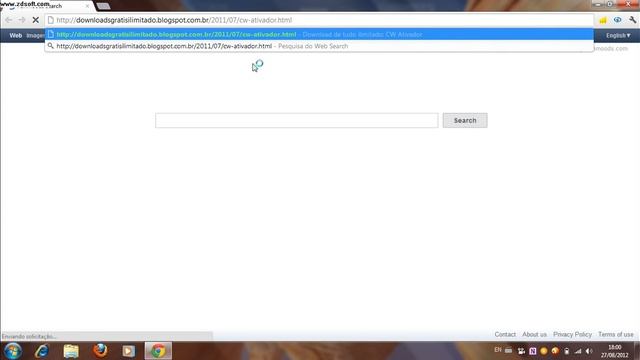Launch Internet Explorer from the taskbar
Screen dimensions: 640x360
click(42, 351)
